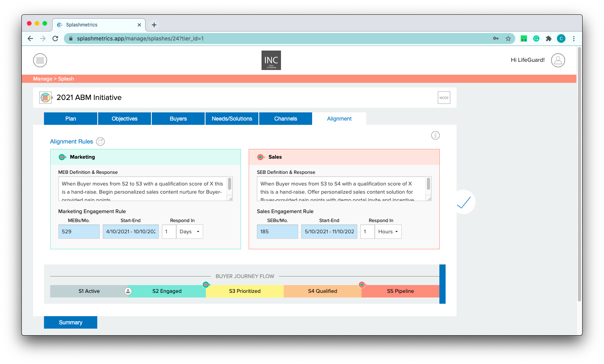604x364 pixels.
Task: Open the LifeGuard user profile icon
Action: 558,60
